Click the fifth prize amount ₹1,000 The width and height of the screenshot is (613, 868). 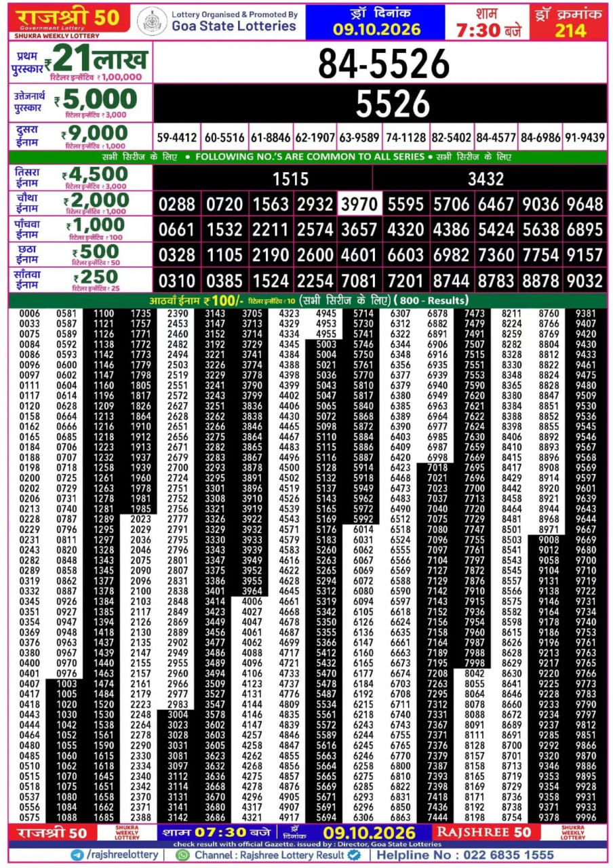[96, 226]
